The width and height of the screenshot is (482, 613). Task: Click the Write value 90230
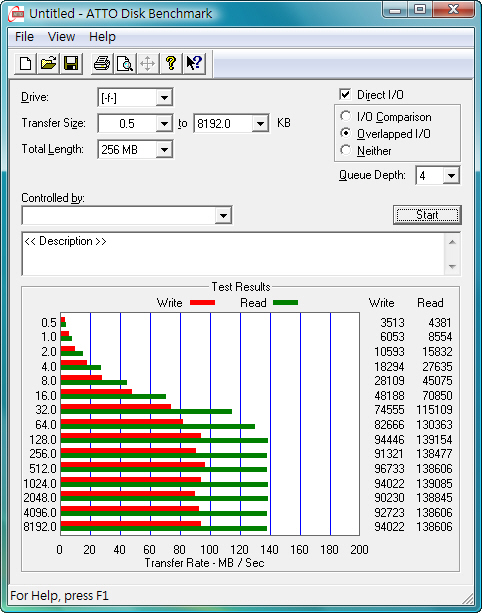coord(389,498)
